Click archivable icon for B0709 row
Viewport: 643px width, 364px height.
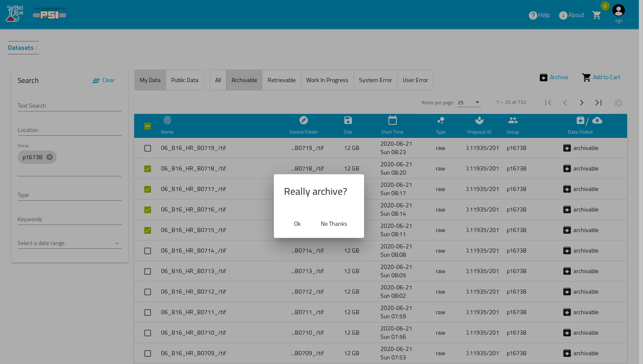[x=567, y=354]
